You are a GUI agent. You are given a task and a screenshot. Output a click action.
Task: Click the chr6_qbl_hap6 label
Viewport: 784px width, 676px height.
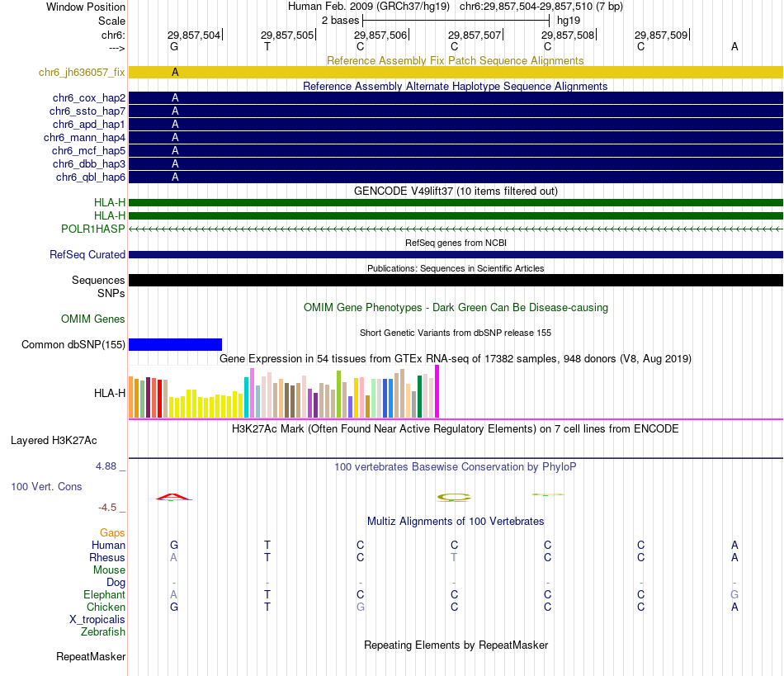pyautogui.click(x=91, y=177)
